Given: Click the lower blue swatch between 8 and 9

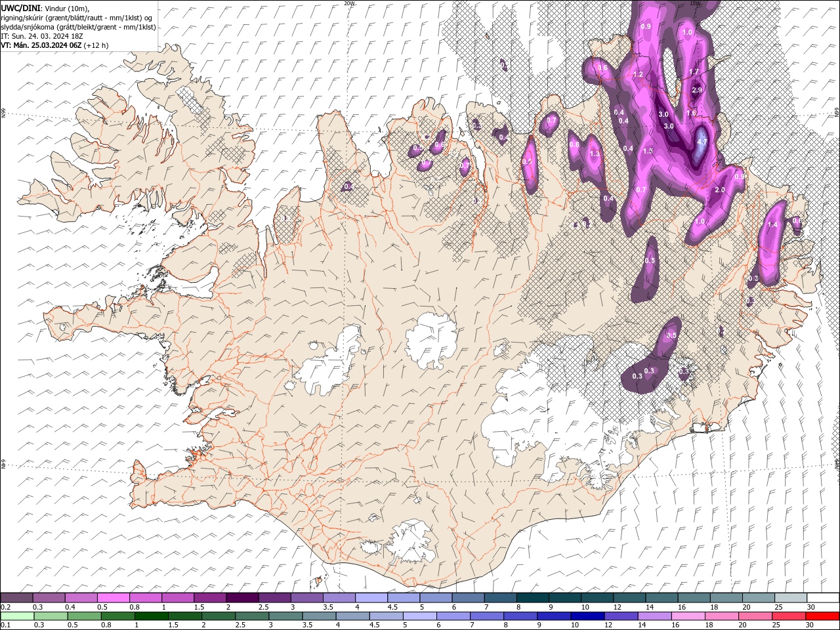Looking at the screenshot, I should pyautogui.click(x=520, y=616).
